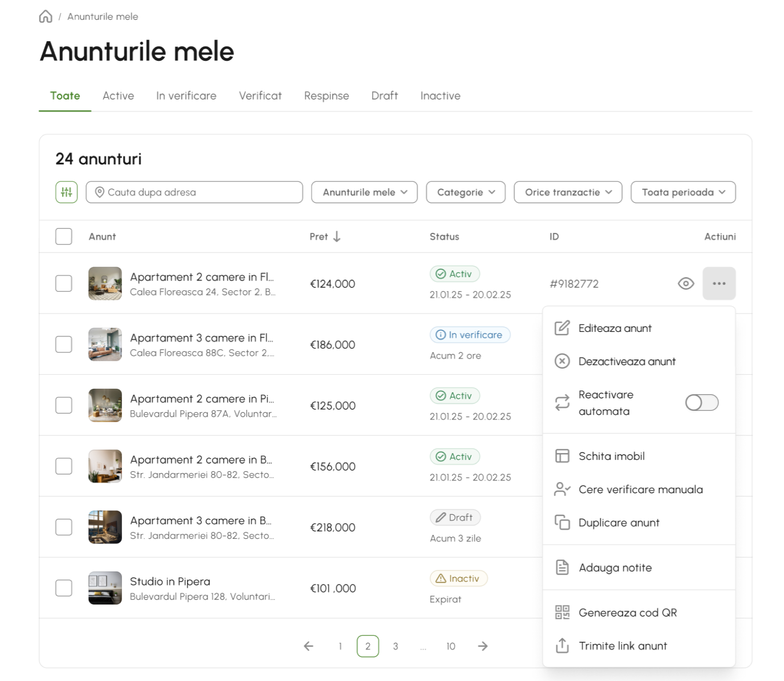Click the Cauta dupa adresa search field
The height and width of the screenshot is (681, 784).
point(195,192)
